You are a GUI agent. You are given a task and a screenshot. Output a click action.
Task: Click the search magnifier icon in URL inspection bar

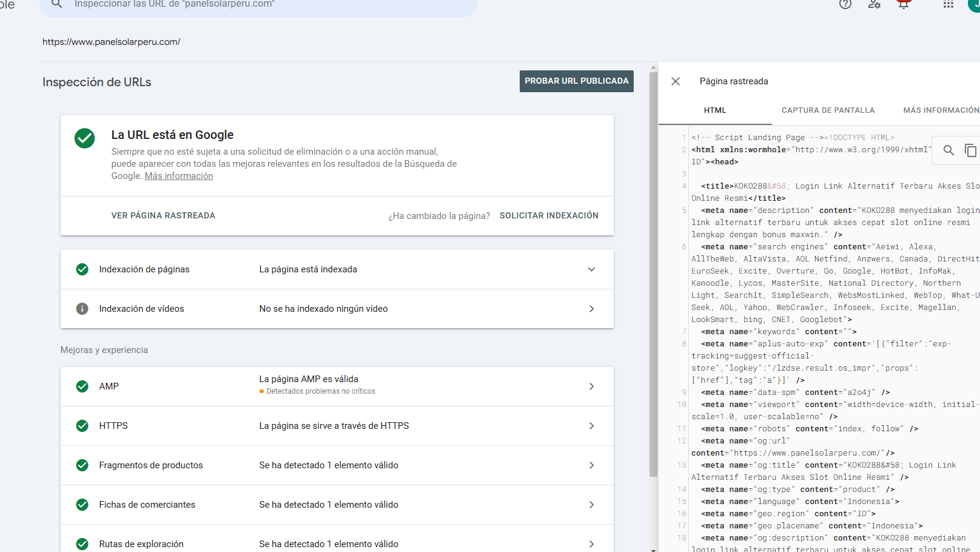point(56,4)
